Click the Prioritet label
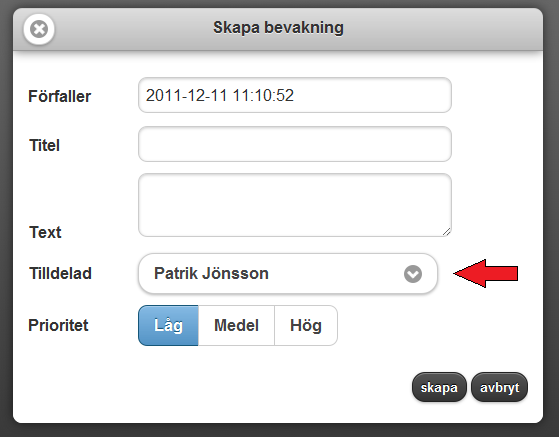This screenshot has width=559, height=437. pyautogui.click(x=58, y=325)
